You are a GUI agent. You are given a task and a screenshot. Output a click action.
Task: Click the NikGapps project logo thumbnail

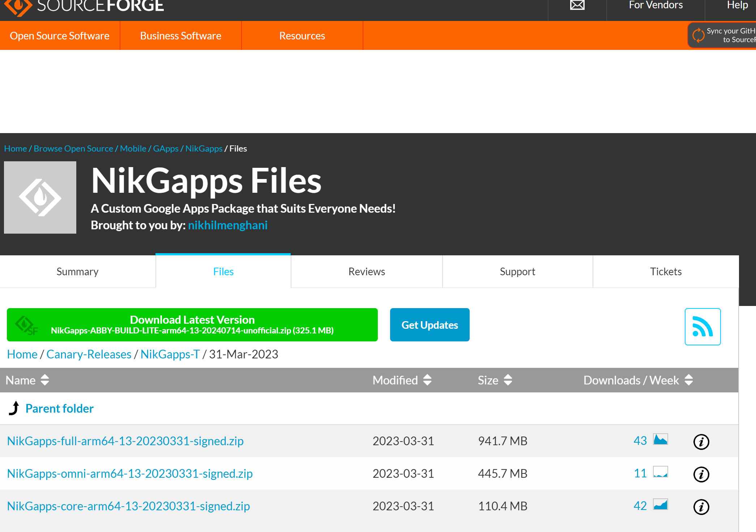(x=40, y=197)
